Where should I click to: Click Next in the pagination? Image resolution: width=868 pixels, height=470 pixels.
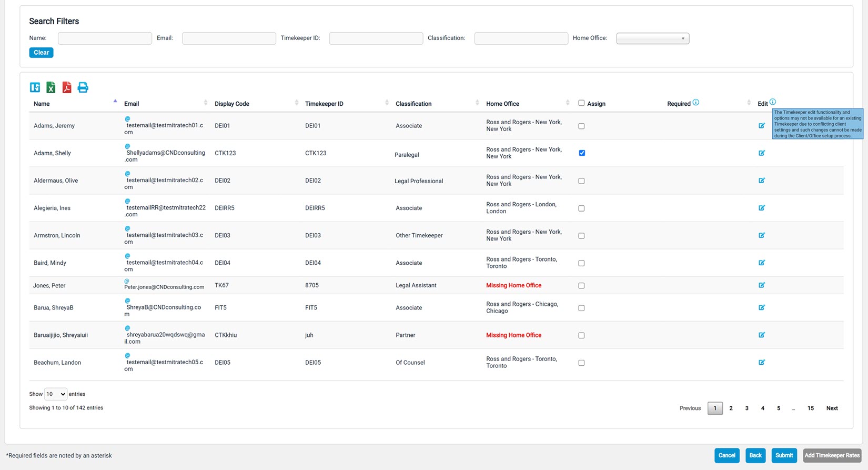pyautogui.click(x=832, y=408)
